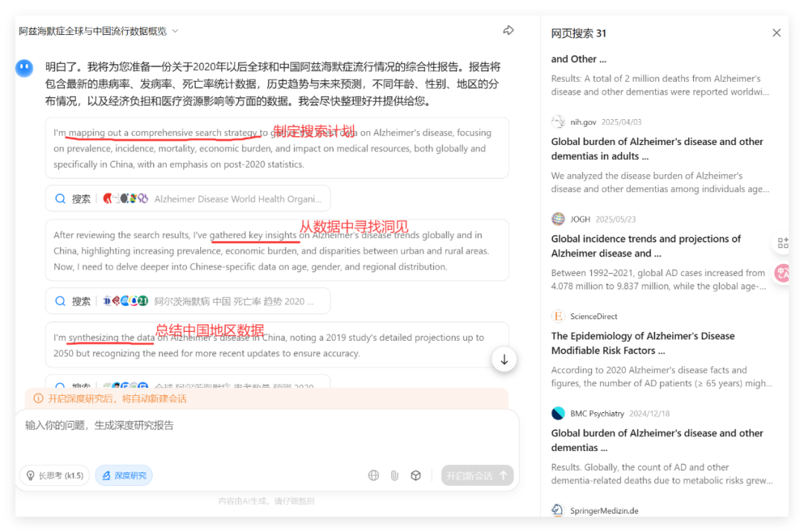Click the source favicons in second 搜索 row
Screen dimensions: 804x532
pyautogui.click(x=125, y=301)
